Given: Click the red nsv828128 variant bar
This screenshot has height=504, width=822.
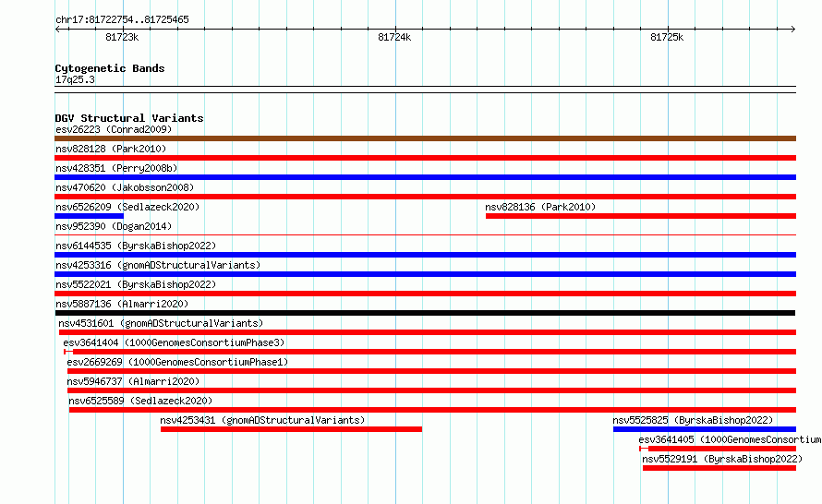Looking at the screenshot, I should click(x=425, y=158).
